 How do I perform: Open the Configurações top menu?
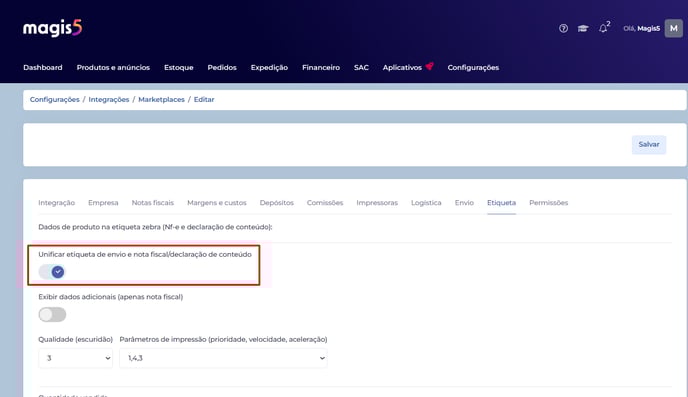click(x=473, y=68)
